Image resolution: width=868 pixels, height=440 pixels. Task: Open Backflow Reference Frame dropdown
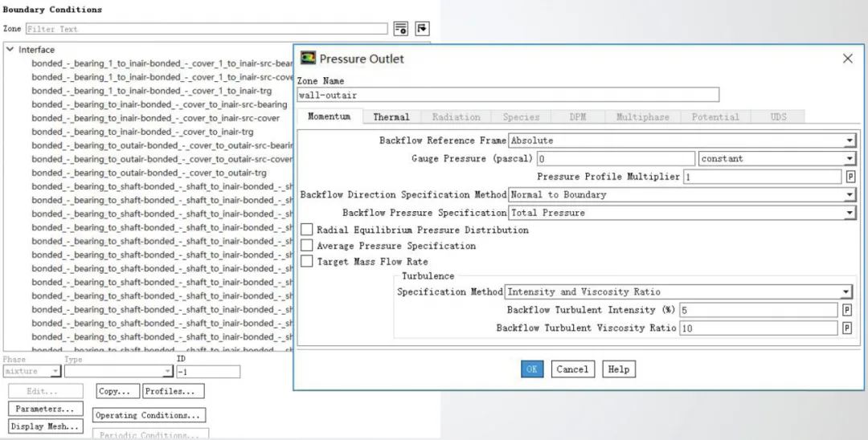tap(850, 141)
